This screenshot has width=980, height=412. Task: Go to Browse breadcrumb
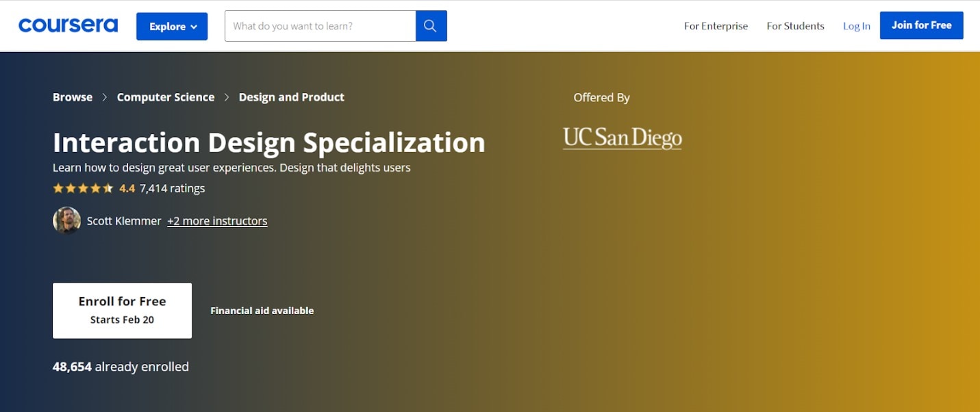(x=73, y=97)
